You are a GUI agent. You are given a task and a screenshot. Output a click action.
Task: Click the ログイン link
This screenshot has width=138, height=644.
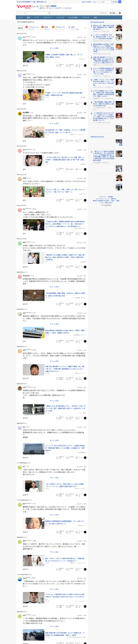tap(42, 8)
